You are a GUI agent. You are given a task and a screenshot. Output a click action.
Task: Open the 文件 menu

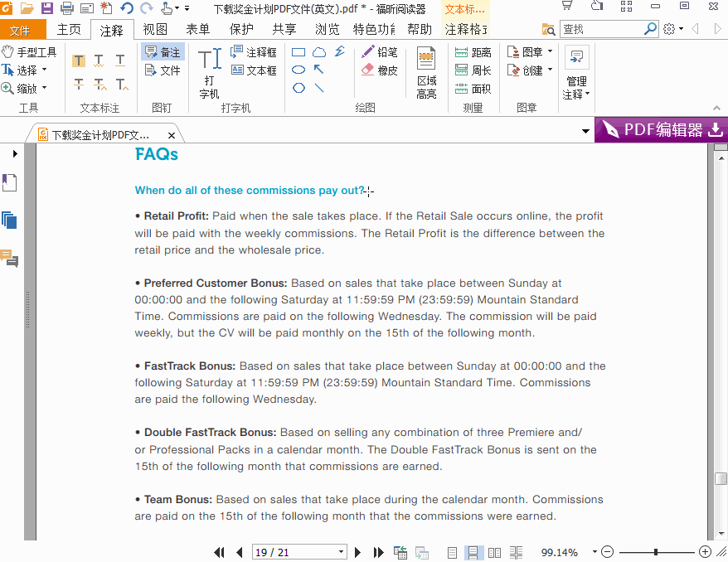point(21,30)
